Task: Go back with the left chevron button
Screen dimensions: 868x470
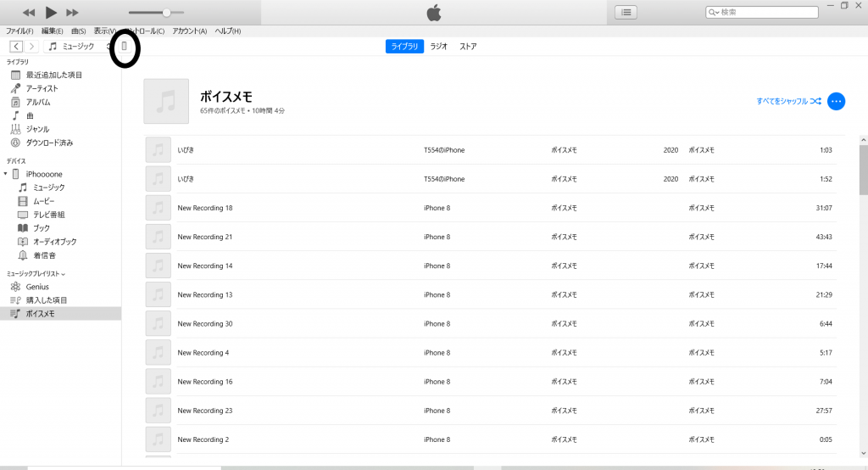Action: pos(16,47)
